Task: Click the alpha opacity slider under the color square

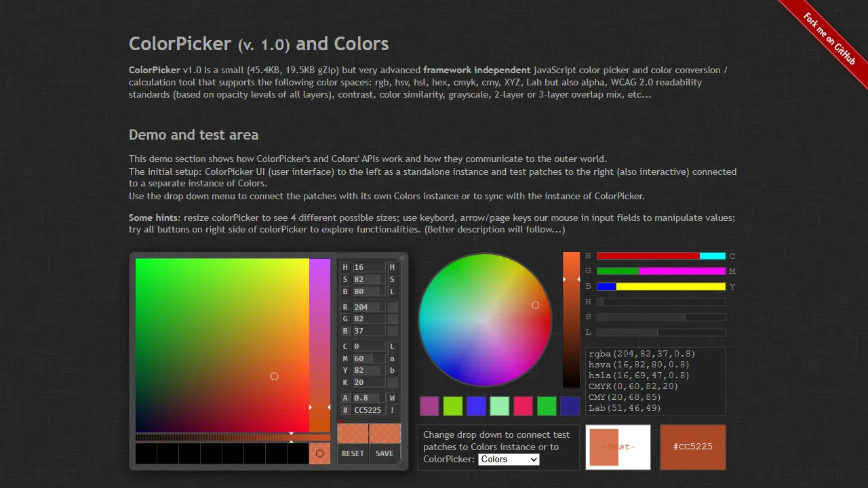Action: coord(233,438)
